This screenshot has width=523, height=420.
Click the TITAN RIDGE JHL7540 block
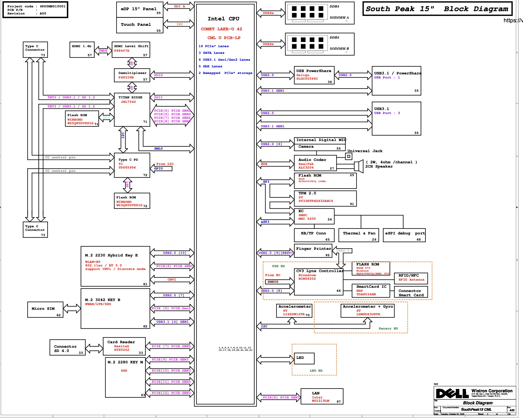[x=132, y=110]
